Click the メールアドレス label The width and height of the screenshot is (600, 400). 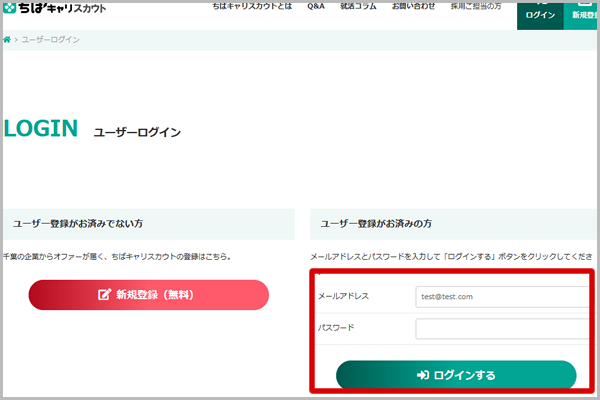343,296
